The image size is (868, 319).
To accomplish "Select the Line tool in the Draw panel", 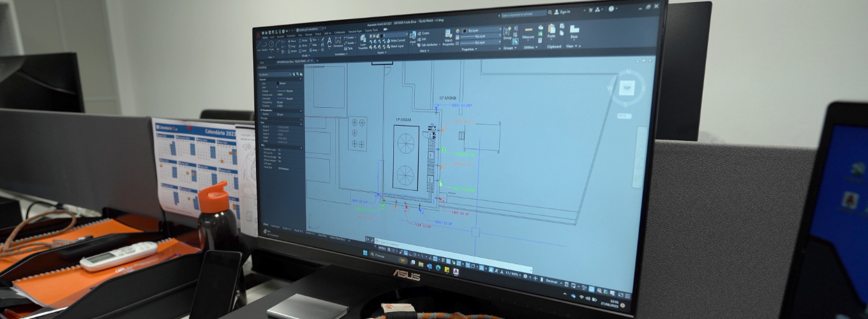I will point(258,46).
